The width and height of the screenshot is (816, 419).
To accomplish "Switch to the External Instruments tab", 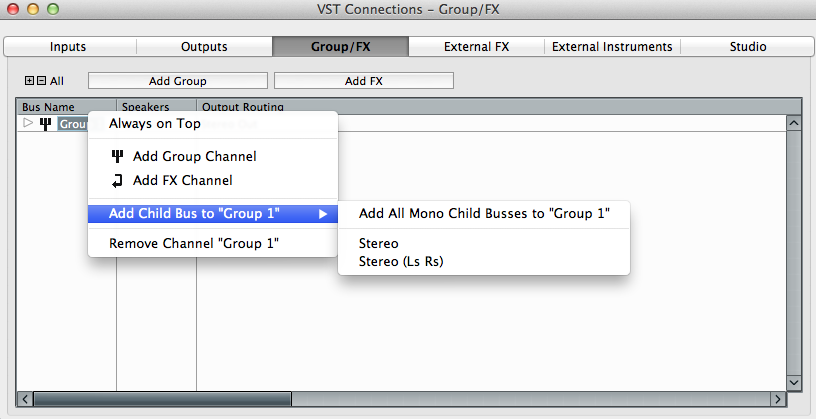I will click(612, 46).
